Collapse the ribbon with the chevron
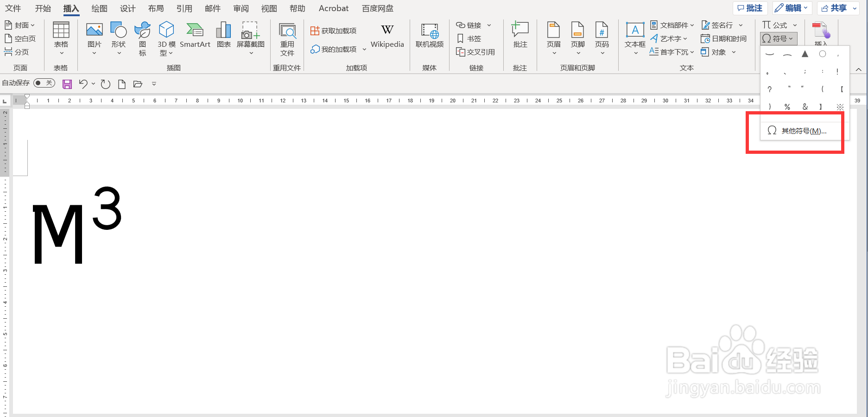868x417 pixels. tap(859, 69)
